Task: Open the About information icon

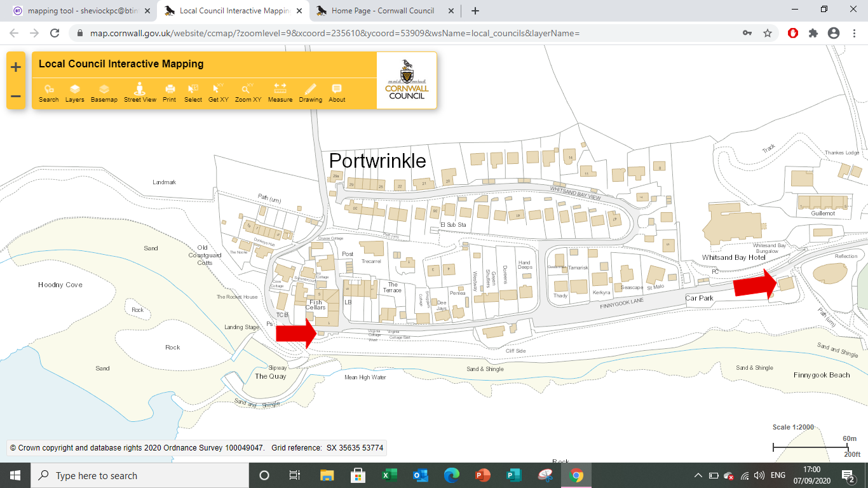Action: [x=337, y=93]
